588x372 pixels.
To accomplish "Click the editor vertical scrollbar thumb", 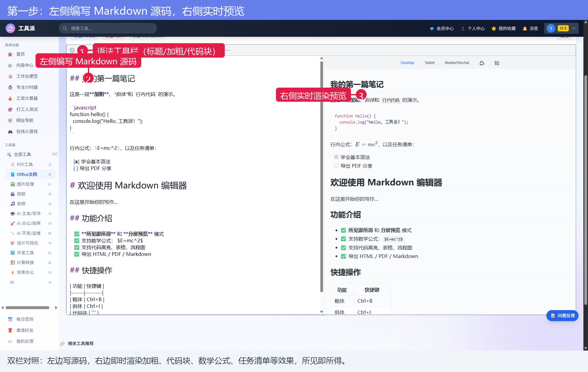I will (322, 176).
